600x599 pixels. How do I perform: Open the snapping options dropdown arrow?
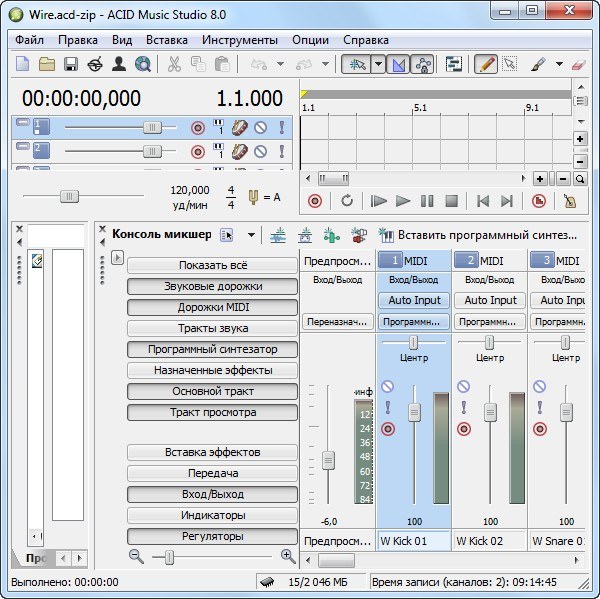click(x=378, y=64)
